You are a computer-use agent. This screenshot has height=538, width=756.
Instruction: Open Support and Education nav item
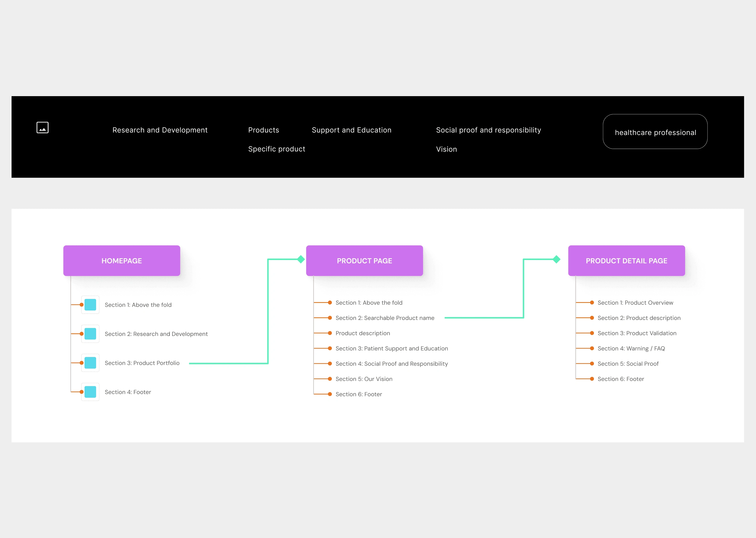(x=351, y=130)
